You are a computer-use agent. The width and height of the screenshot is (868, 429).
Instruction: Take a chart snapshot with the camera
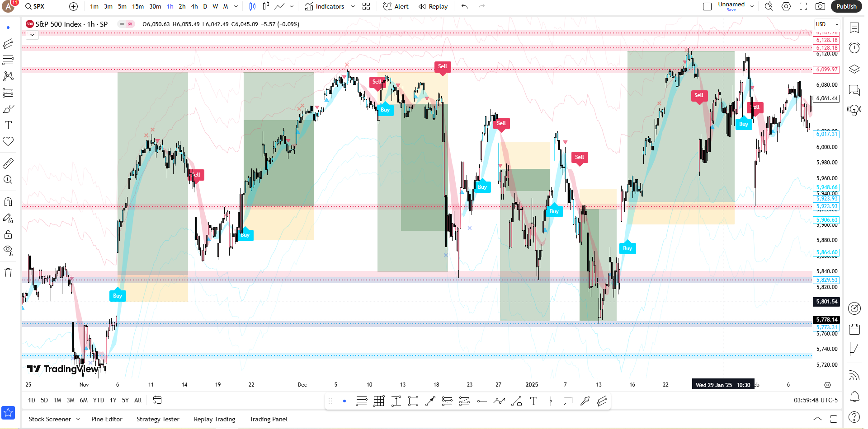(820, 6)
